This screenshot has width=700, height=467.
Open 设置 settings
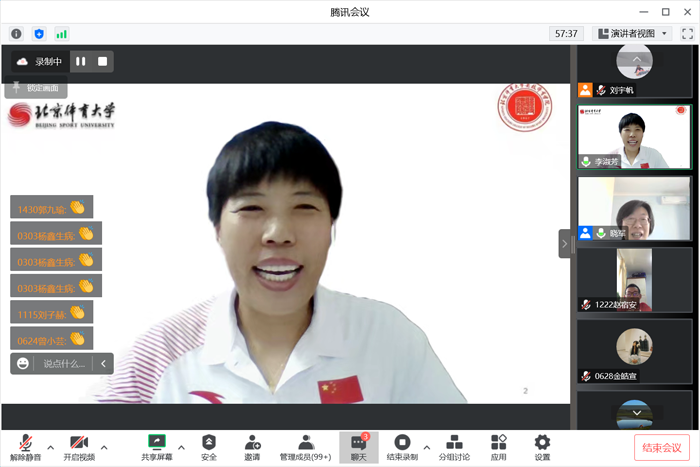coord(542,448)
